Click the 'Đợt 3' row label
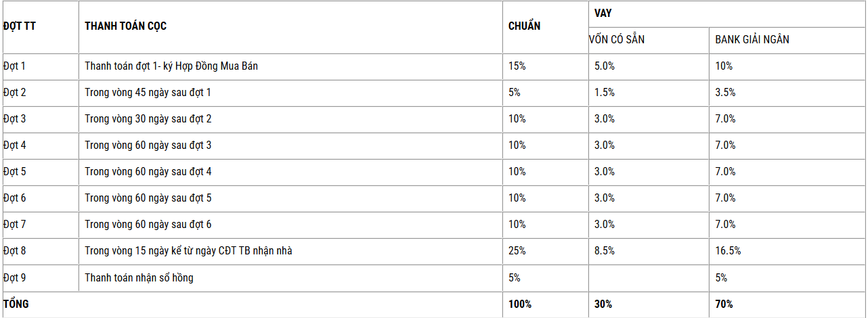868x318 pixels. coord(14,119)
